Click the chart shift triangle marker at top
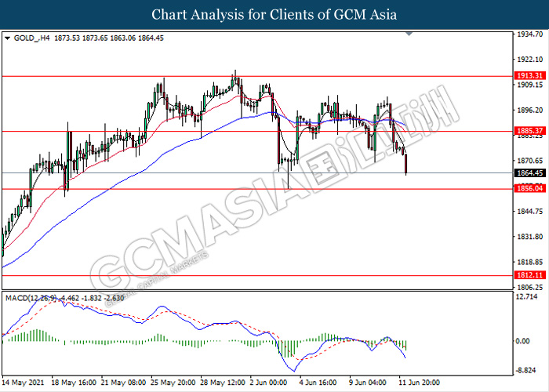Image resolution: width=549 pixels, height=392 pixels. point(409,34)
